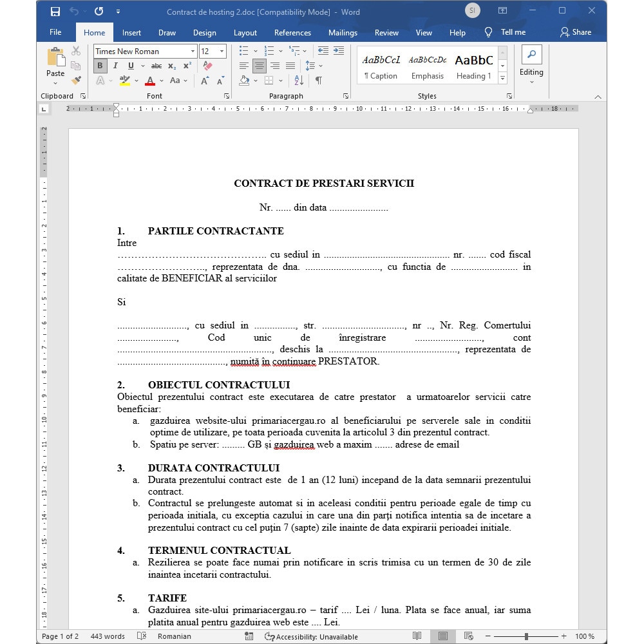Click the Increase Indent icon

338,51
